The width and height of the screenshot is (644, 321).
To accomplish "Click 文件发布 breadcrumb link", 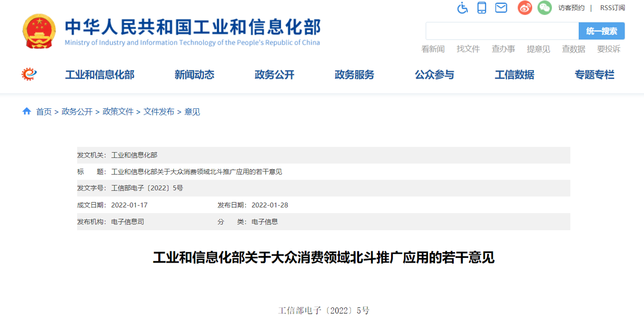I will 159,112.
